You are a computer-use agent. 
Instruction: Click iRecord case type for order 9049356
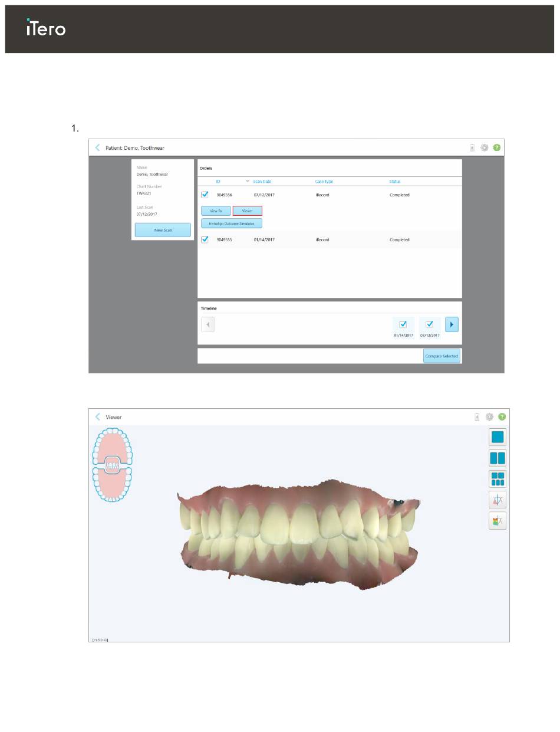tap(322, 195)
